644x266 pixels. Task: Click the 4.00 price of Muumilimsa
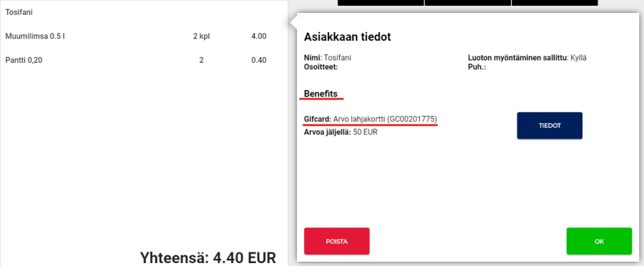259,36
